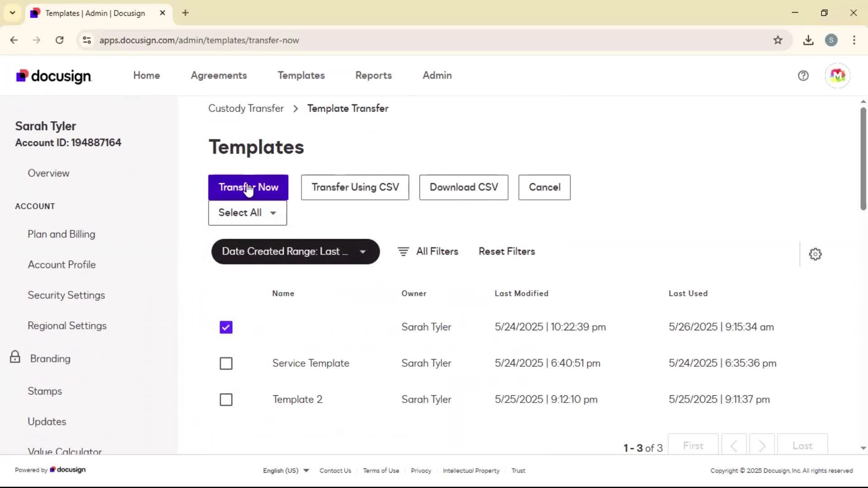868x488 pixels.
Task: Open table column settings gear icon
Action: [x=815, y=254]
